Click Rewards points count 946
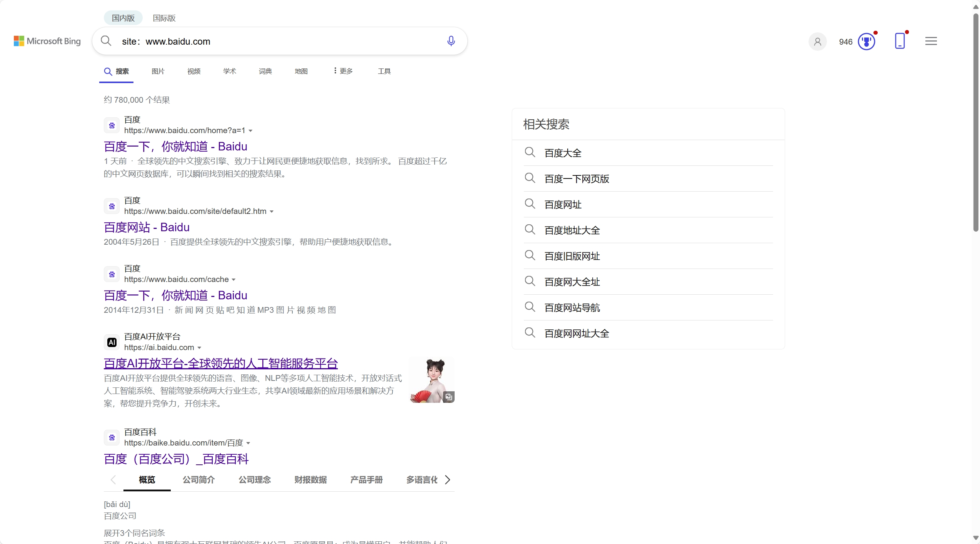The width and height of the screenshot is (980, 544). [845, 42]
